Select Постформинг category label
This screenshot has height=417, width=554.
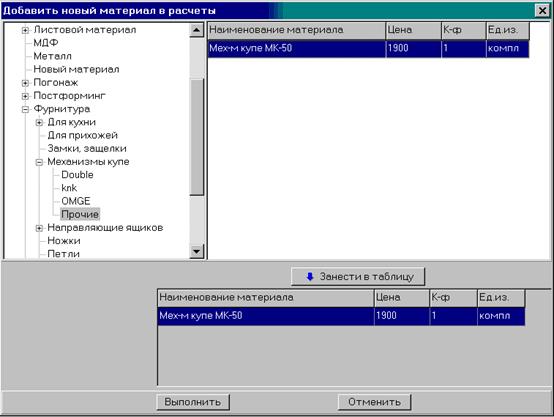tap(69, 95)
